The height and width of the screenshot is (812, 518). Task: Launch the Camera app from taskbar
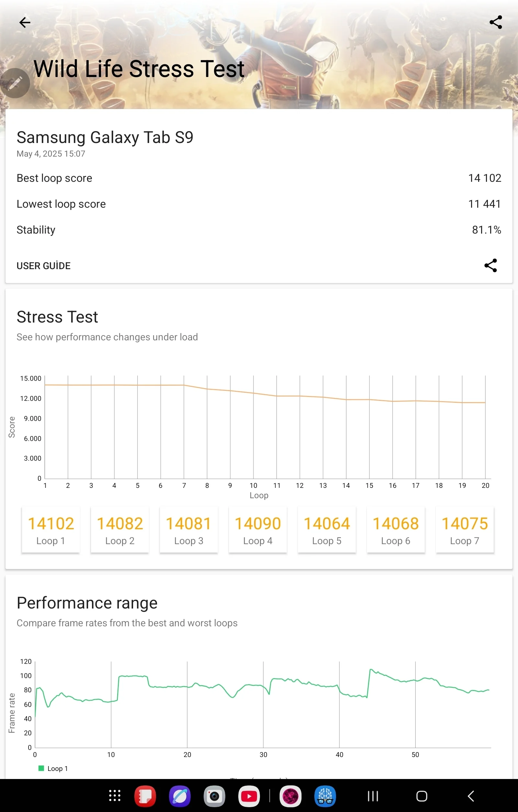click(x=214, y=796)
